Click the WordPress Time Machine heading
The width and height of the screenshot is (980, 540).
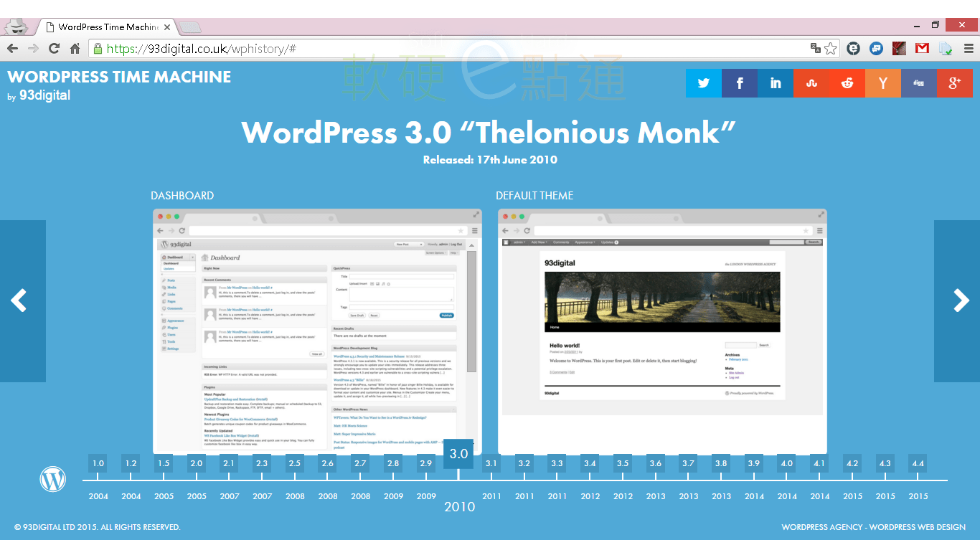tap(119, 77)
